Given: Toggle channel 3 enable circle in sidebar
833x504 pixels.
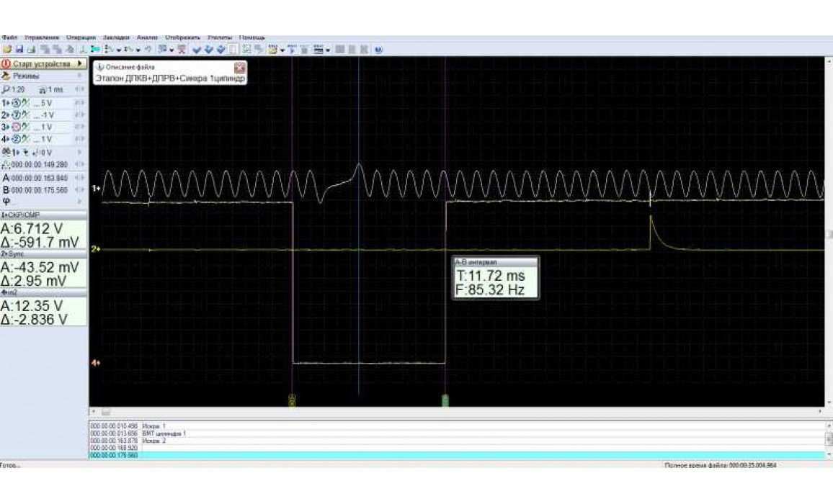Looking at the screenshot, I should click(16, 127).
